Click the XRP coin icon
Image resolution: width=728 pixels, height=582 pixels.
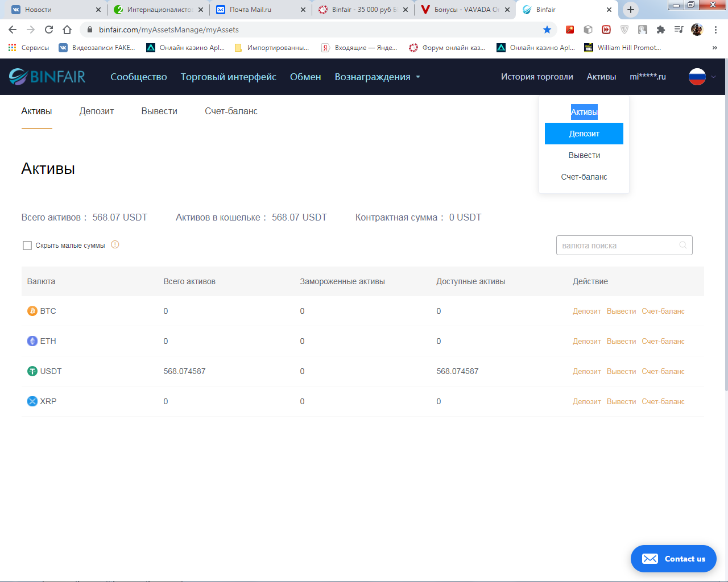(x=32, y=401)
